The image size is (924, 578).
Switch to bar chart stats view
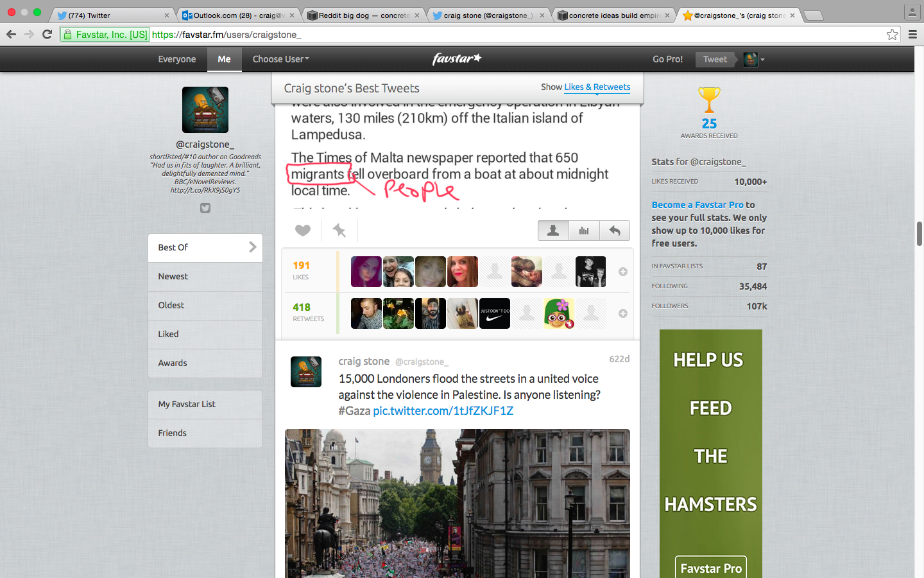[x=584, y=230]
